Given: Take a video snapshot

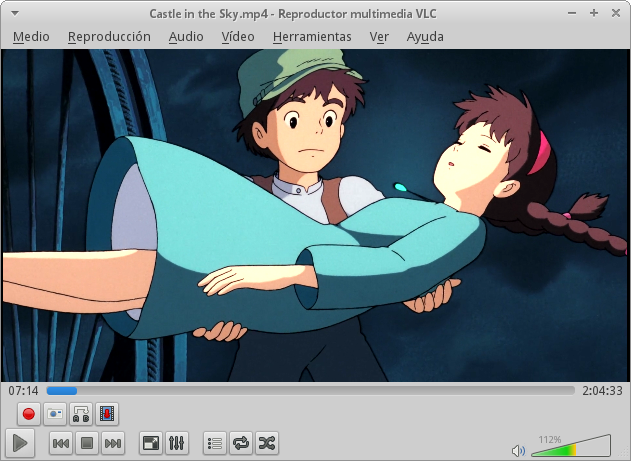Looking at the screenshot, I should click(55, 414).
